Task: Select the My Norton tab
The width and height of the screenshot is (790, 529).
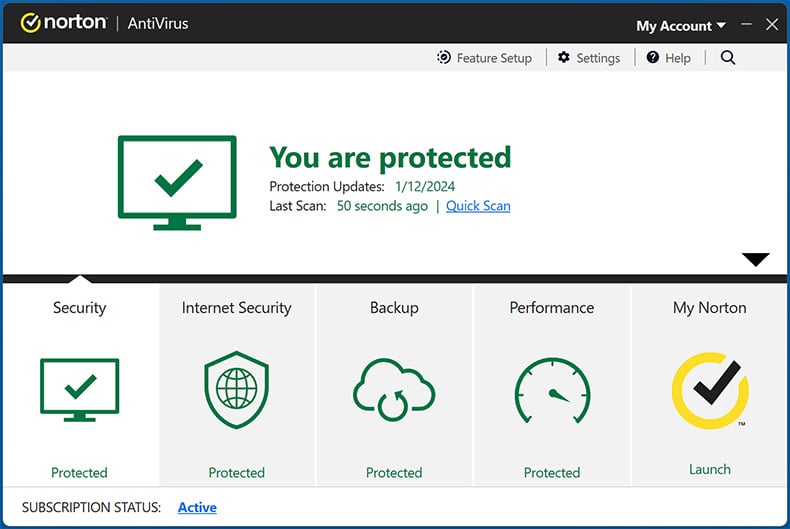Action: coord(709,385)
